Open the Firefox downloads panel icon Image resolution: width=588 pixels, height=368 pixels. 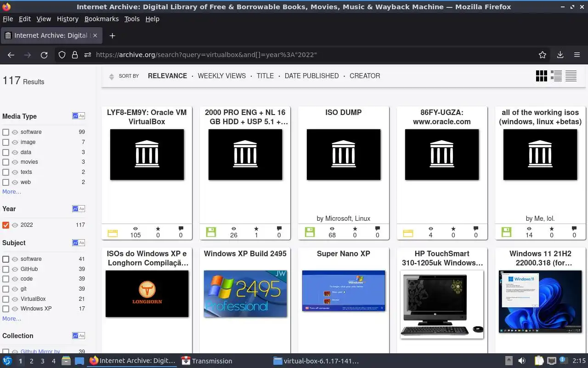pos(560,55)
